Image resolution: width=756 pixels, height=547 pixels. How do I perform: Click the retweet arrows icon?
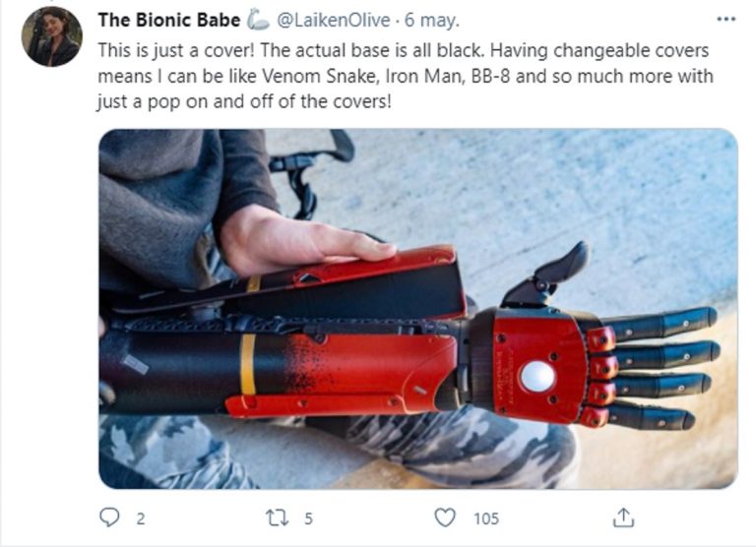[278, 518]
